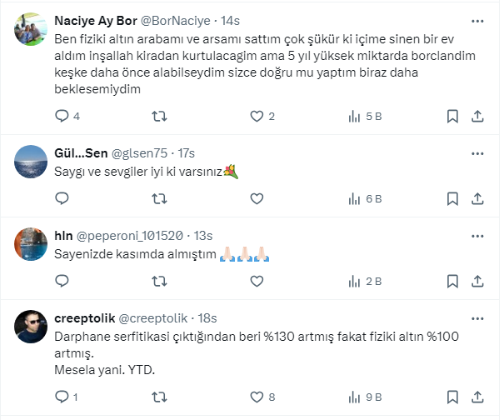Open more options for Naciye Ay Bor's tweet

coord(477,20)
